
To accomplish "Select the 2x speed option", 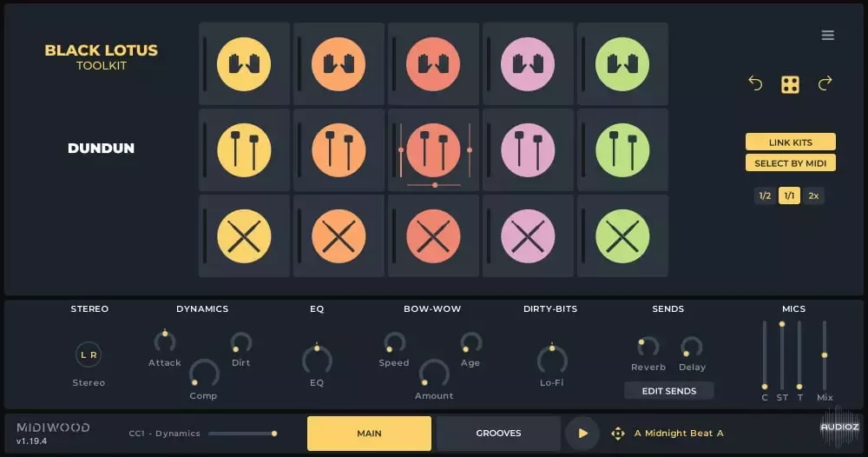I will tap(813, 195).
